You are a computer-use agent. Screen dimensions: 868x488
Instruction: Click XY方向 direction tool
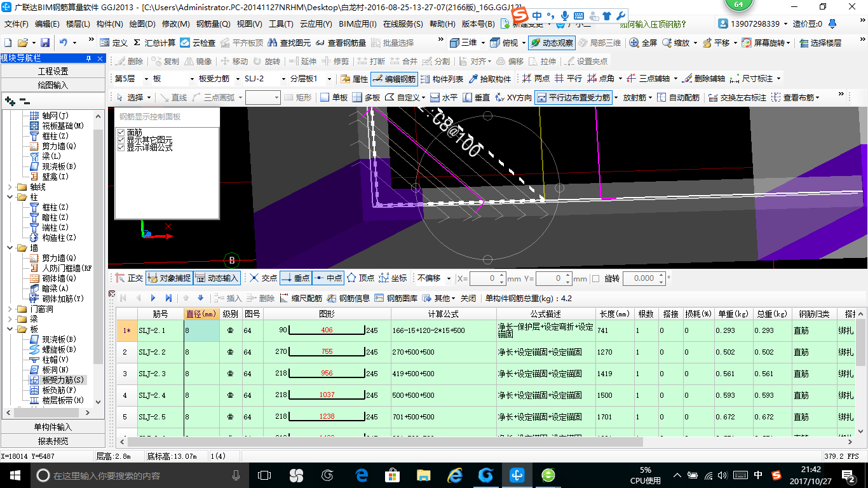(x=513, y=97)
